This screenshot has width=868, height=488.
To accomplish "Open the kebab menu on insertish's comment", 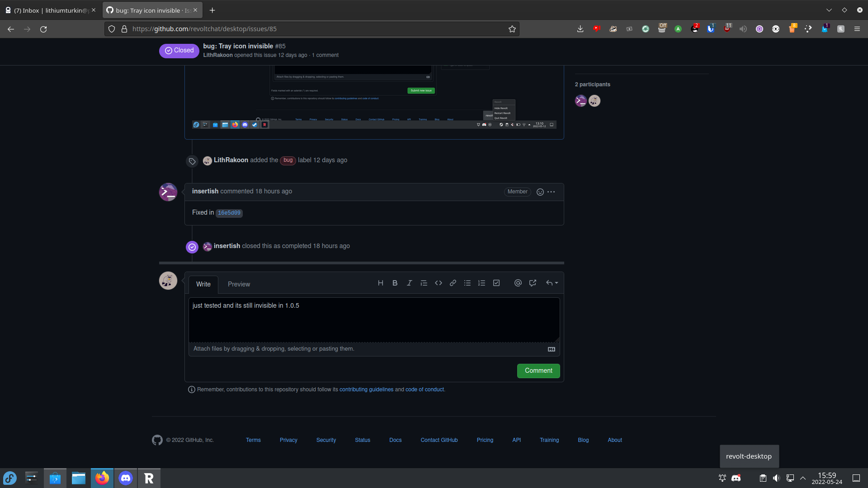I will pos(551,192).
